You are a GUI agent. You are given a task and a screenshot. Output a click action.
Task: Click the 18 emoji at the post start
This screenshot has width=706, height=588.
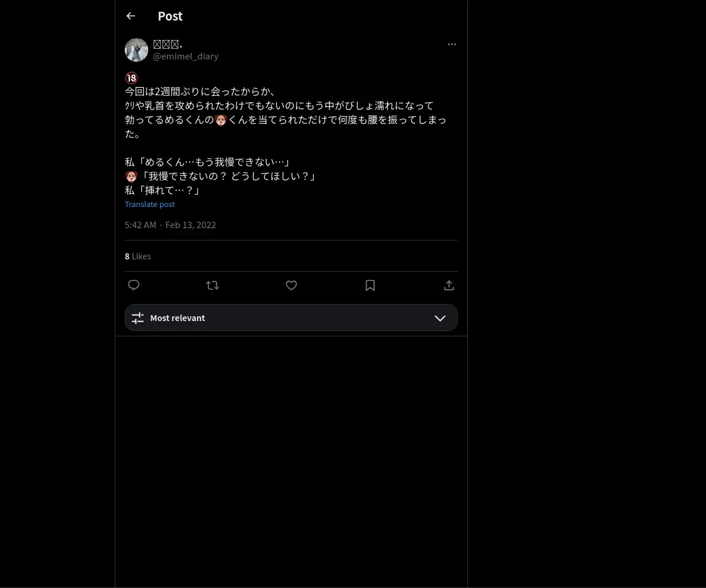[x=131, y=78]
